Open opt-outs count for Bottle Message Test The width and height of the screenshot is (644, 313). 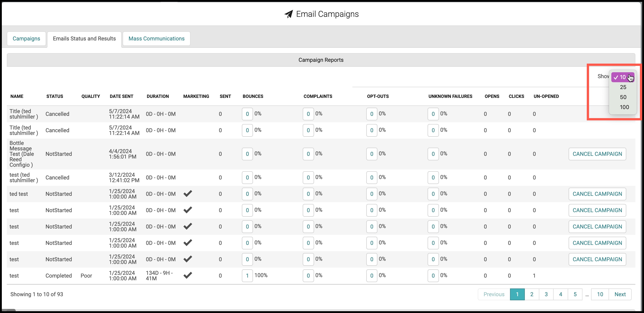372,154
